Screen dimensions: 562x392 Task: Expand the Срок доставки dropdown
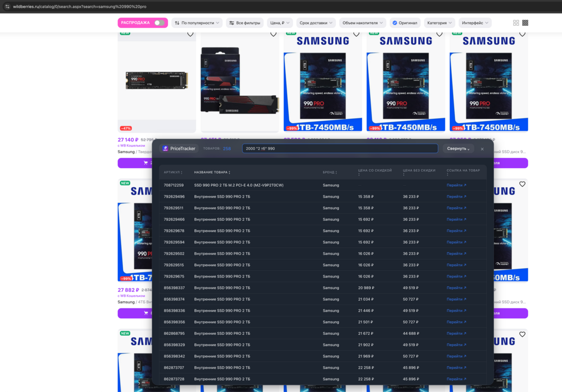316,23
